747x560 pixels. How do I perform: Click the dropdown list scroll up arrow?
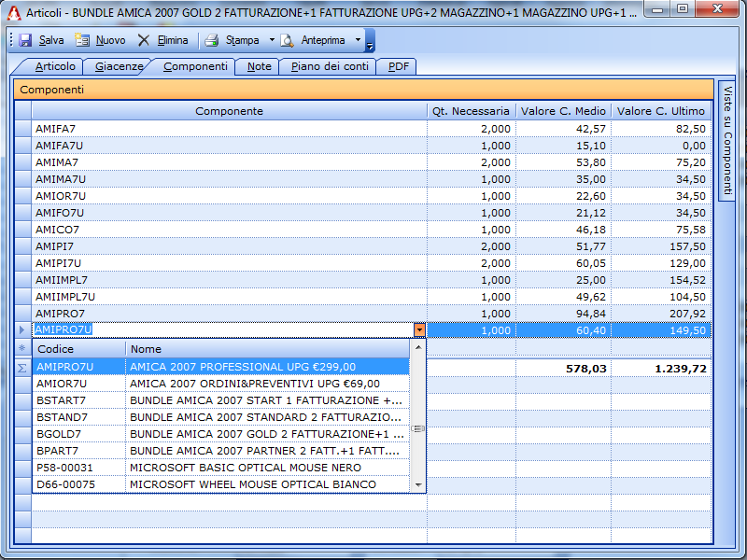[417, 347]
